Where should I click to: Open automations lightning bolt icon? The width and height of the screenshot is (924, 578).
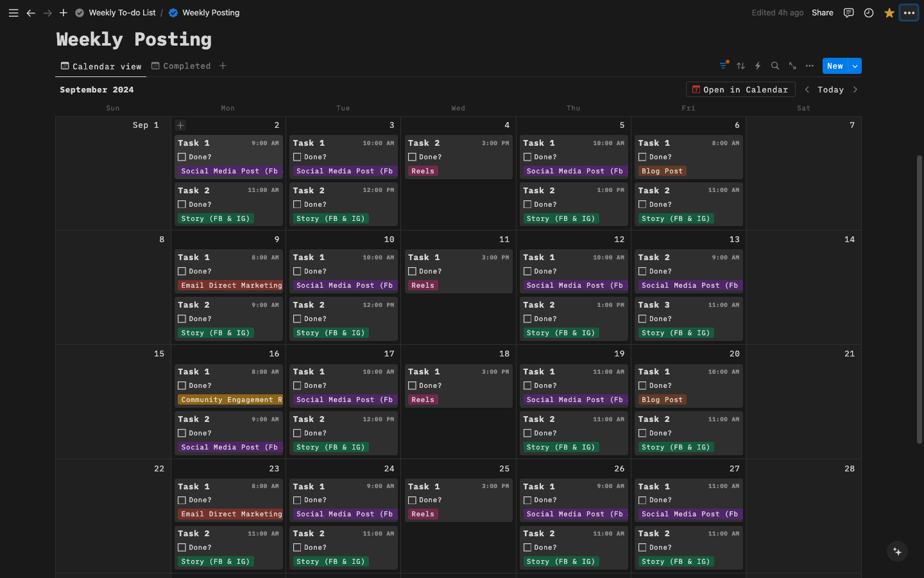click(758, 66)
